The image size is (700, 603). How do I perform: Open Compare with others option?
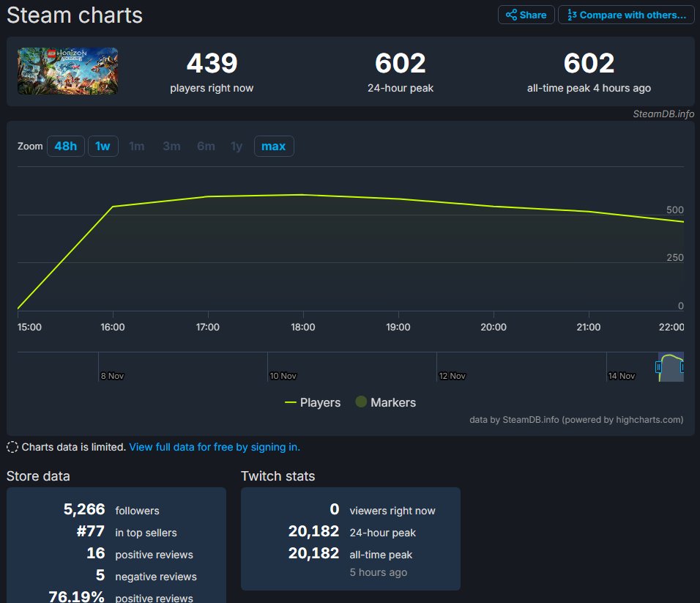(x=626, y=15)
